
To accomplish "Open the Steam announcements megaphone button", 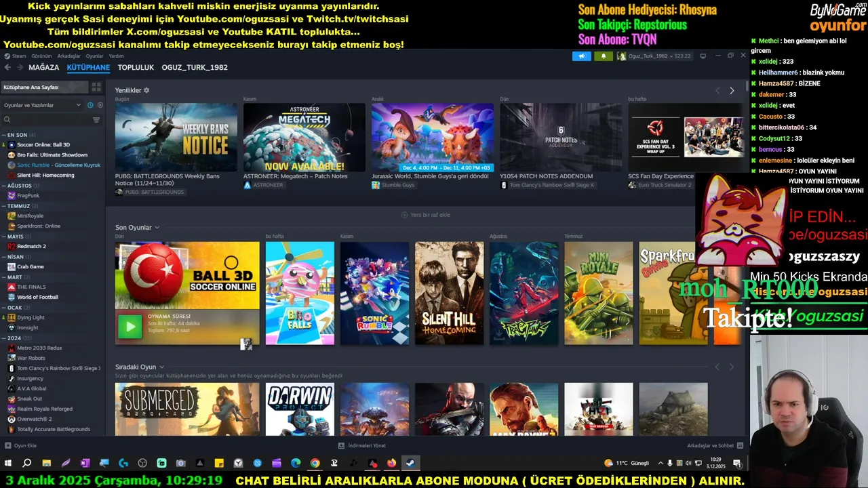I will [x=581, y=56].
